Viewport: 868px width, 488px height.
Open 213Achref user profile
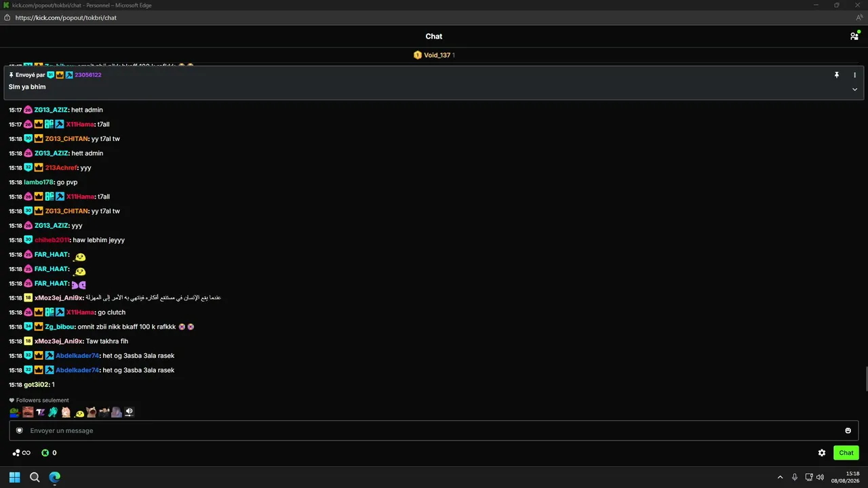click(x=61, y=167)
